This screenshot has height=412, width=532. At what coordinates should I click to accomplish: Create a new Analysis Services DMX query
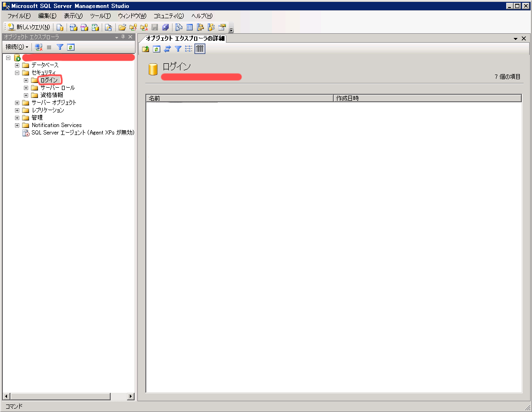pos(84,27)
